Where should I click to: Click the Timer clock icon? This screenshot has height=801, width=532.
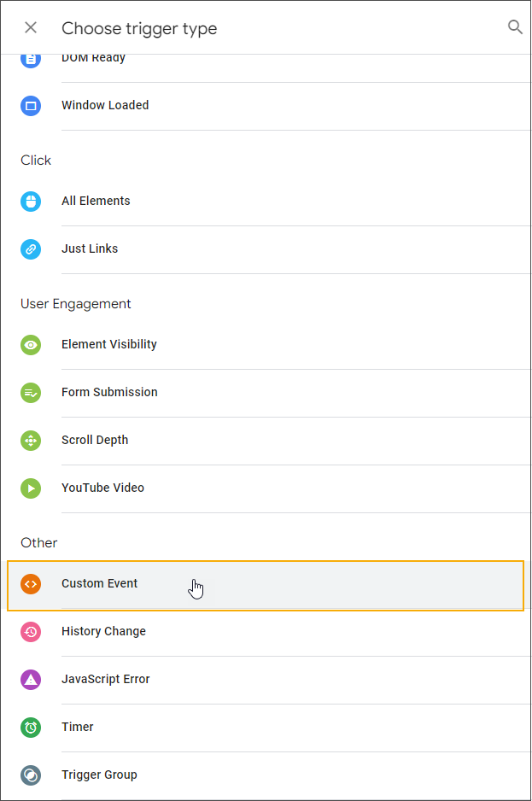point(31,728)
